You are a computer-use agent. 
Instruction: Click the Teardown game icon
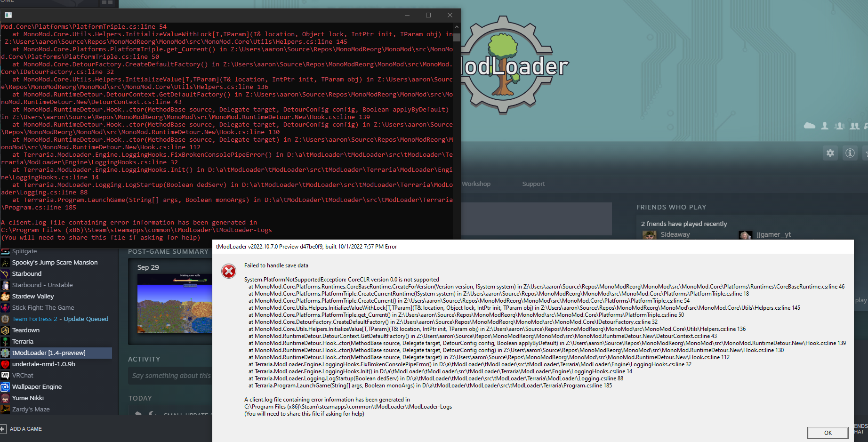(5, 330)
